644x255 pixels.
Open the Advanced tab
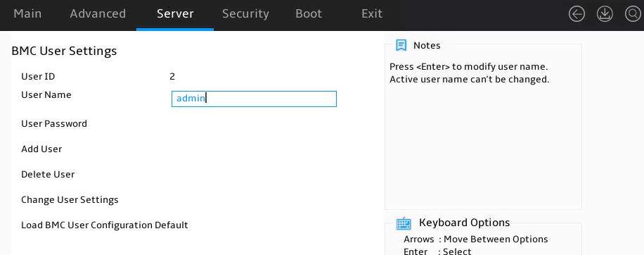click(98, 13)
